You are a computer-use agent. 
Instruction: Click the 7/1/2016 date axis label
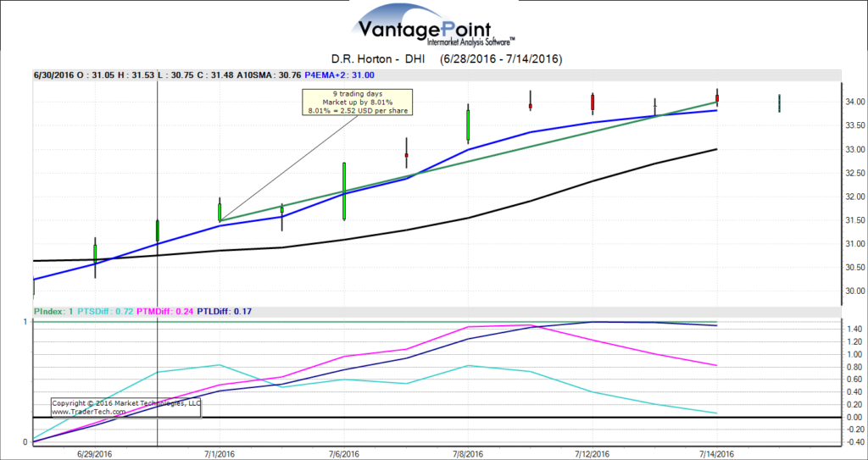220,453
